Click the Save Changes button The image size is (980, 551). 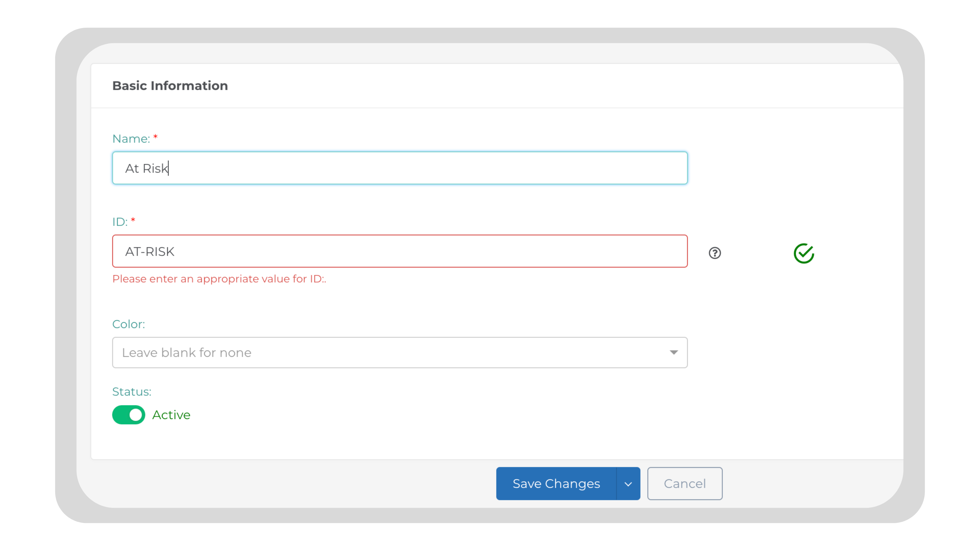coord(556,484)
